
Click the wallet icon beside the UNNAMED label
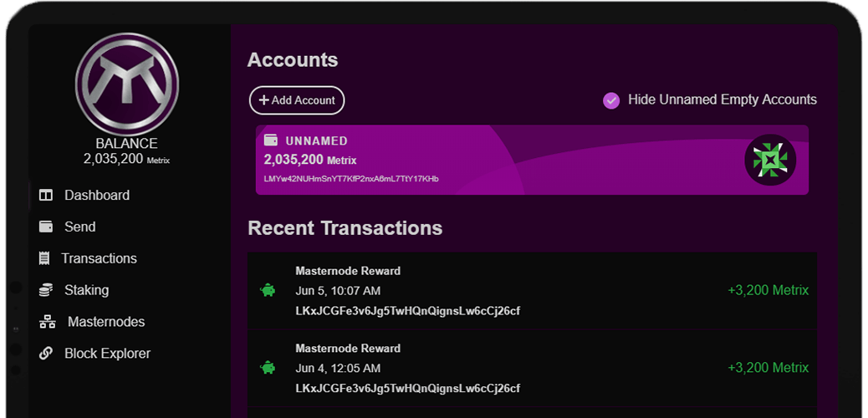[x=271, y=140]
